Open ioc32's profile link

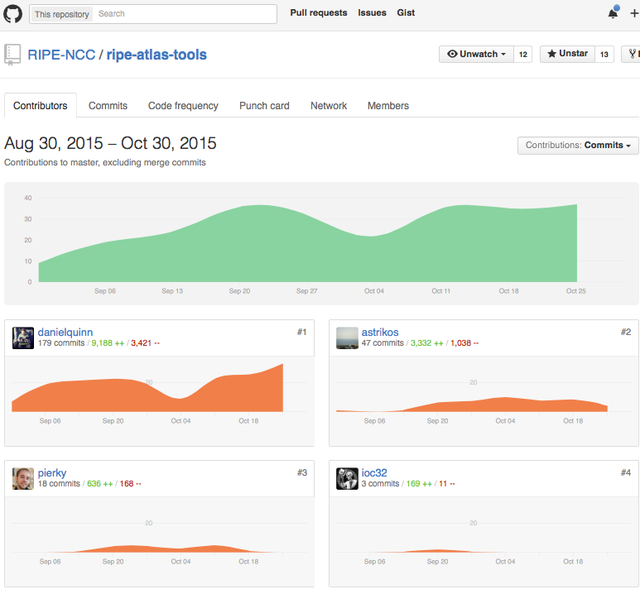point(374,473)
